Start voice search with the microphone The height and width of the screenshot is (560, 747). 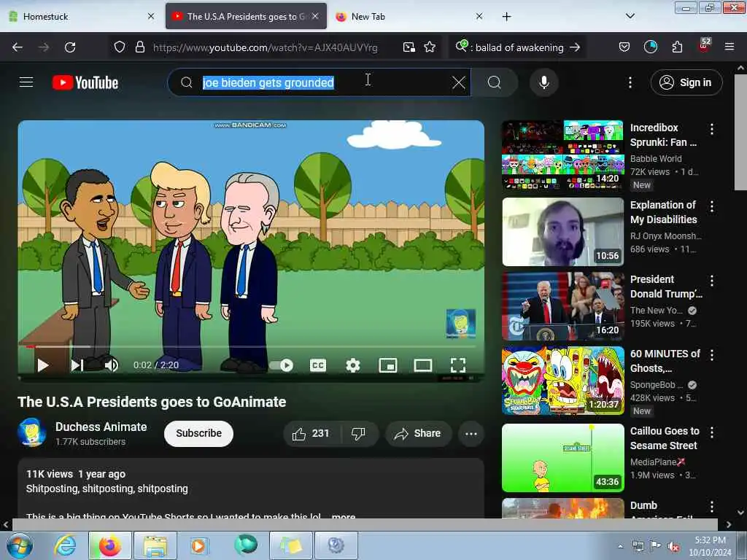(543, 82)
